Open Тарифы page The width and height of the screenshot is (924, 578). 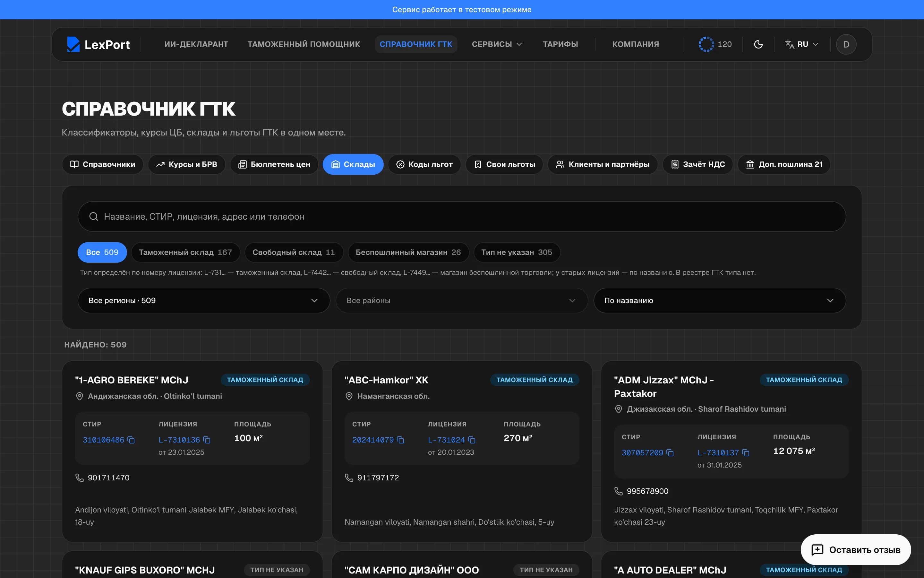(x=560, y=44)
